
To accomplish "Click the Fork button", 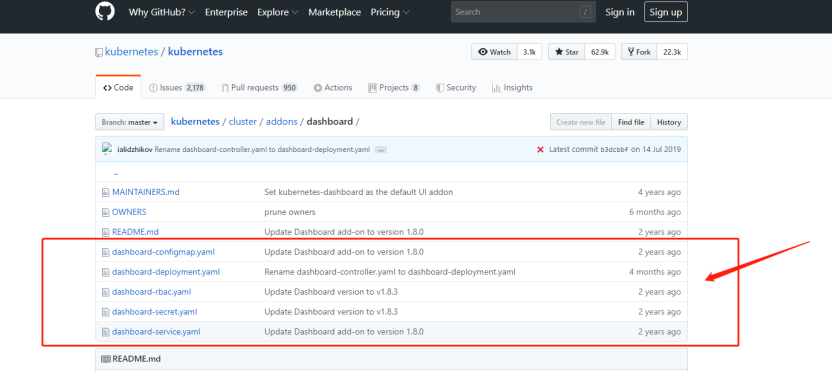I will [x=639, y=52].
